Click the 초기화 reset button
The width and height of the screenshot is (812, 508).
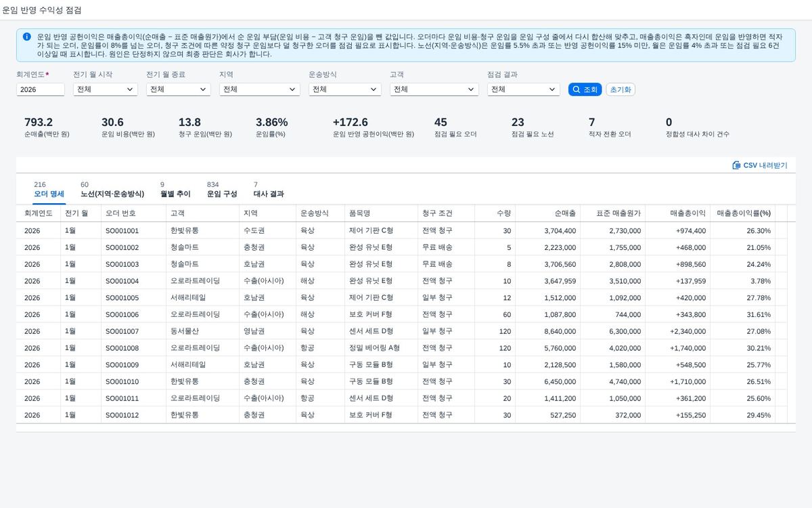tap(621, 89)
